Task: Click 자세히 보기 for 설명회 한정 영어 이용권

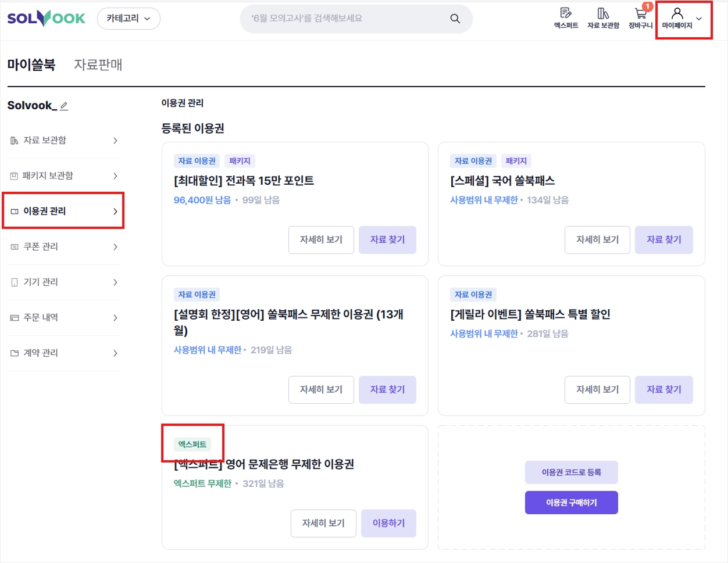Action: pos(321,390)
